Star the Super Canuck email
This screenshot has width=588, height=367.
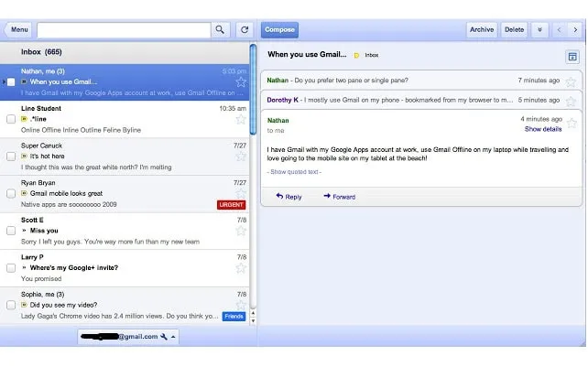(241, 157)
